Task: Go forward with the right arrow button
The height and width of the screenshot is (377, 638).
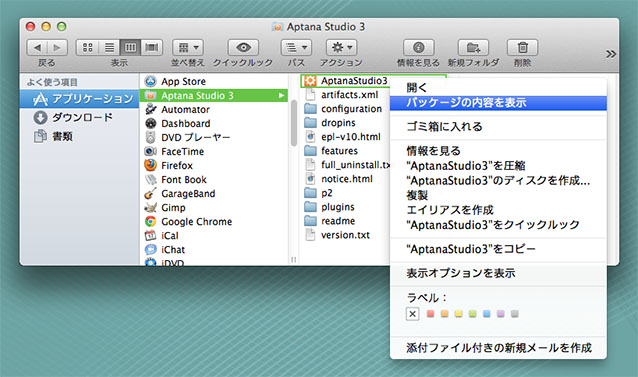Action: [57, 48]
